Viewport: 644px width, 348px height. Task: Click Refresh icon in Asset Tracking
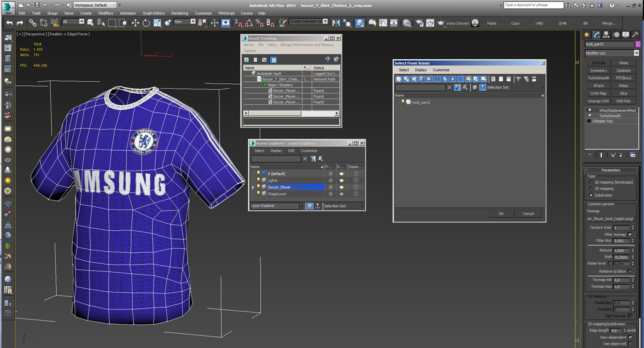(247, 60)
